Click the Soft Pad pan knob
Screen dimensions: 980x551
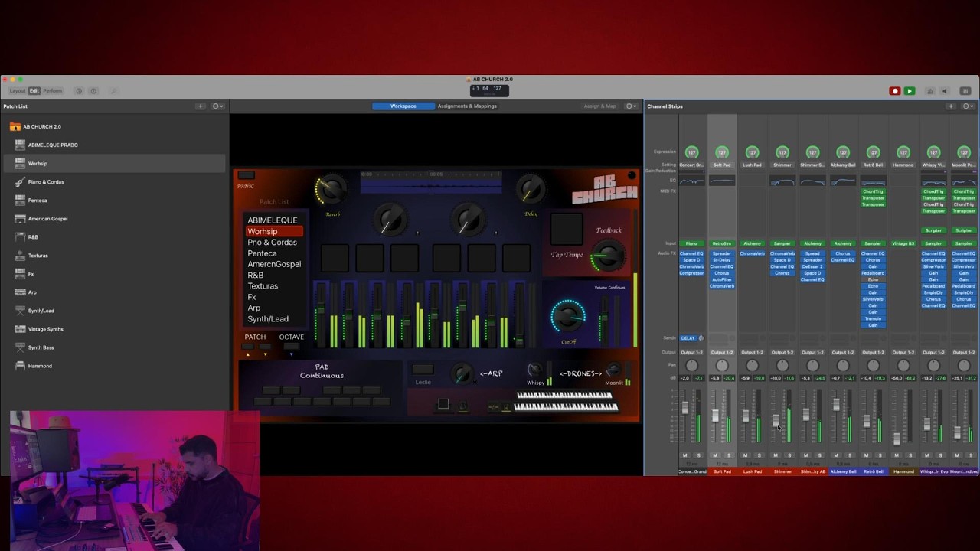tap(722, 367)
